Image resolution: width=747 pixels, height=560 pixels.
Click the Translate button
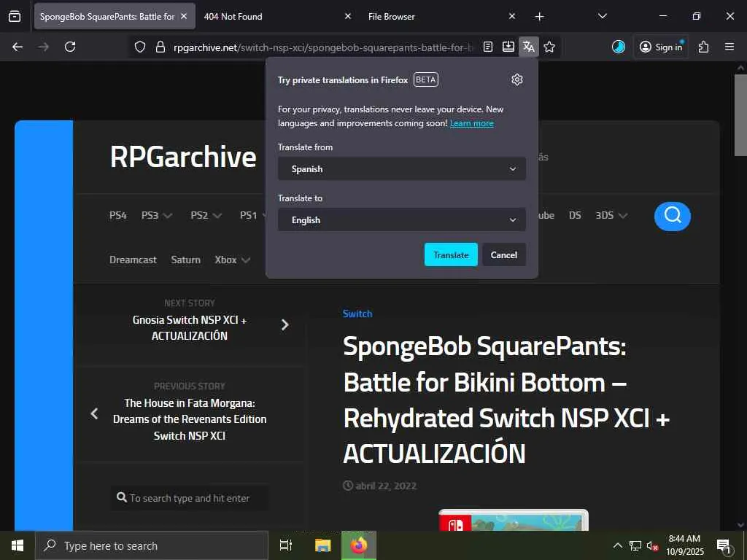pos(451,254)
